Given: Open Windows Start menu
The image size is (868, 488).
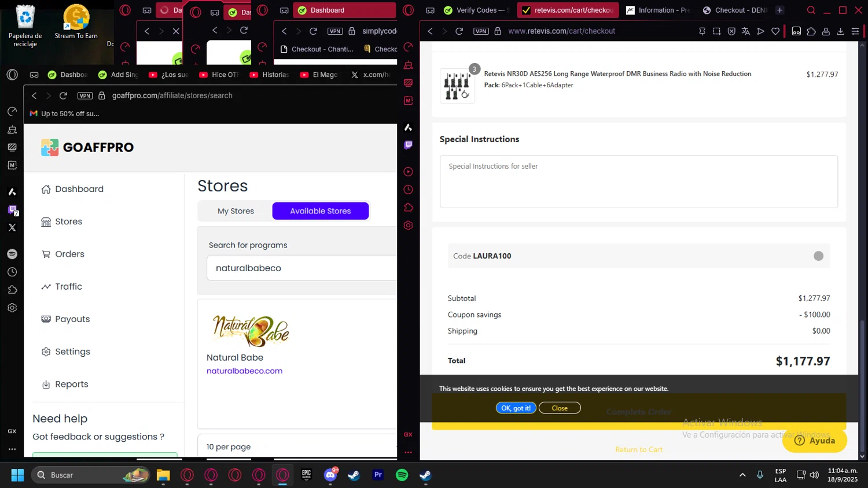Looking at the screenshot, I should [x=17, y=475].
